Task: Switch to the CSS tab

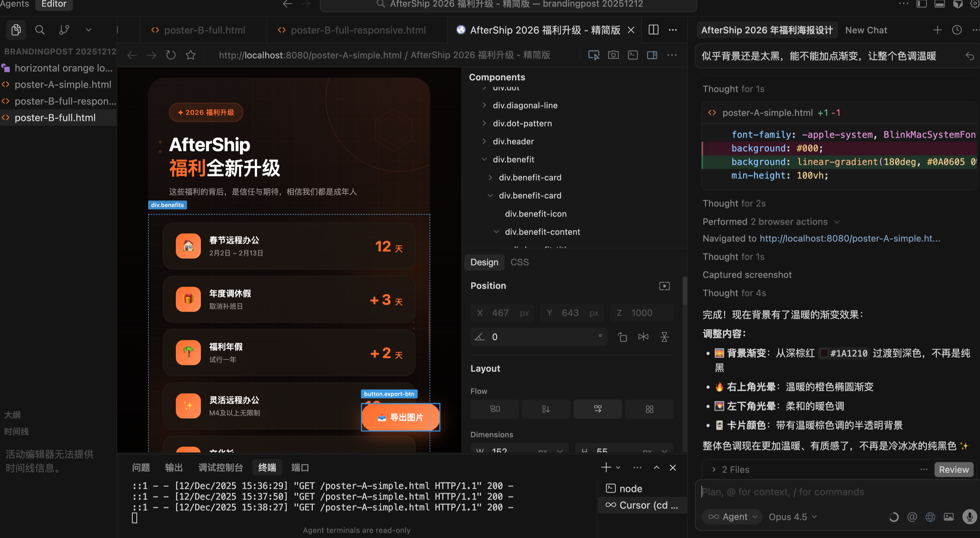Action: [x=519, y=262]
